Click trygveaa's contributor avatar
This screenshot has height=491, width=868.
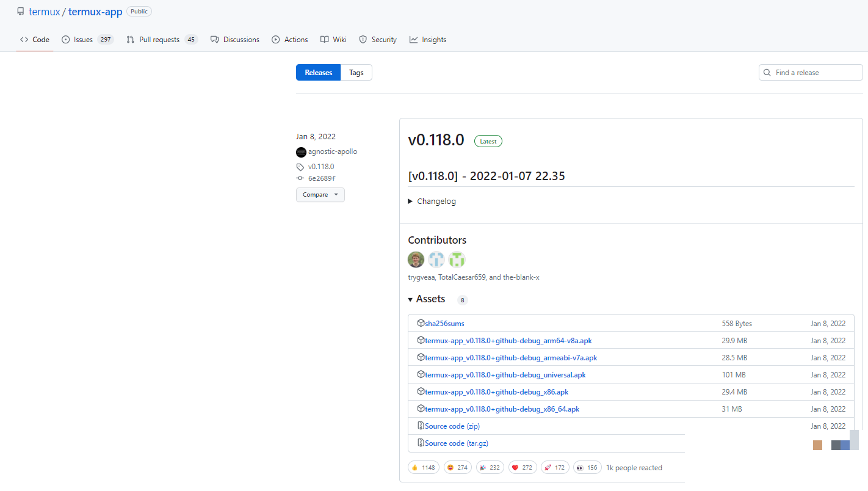416,260
